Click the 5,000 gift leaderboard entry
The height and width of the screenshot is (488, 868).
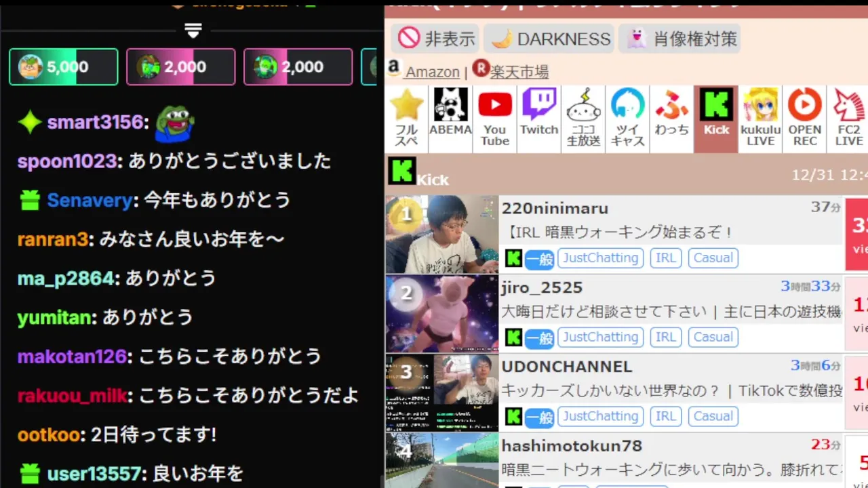(64, 66)
